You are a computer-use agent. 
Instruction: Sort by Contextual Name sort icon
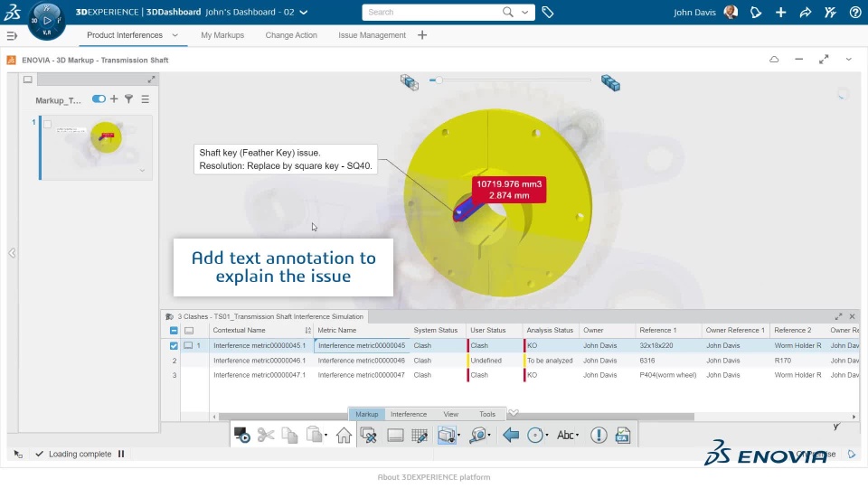307,331
